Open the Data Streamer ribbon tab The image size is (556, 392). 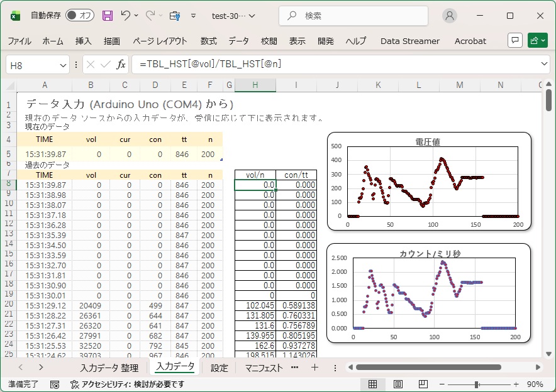coord(410,41)
